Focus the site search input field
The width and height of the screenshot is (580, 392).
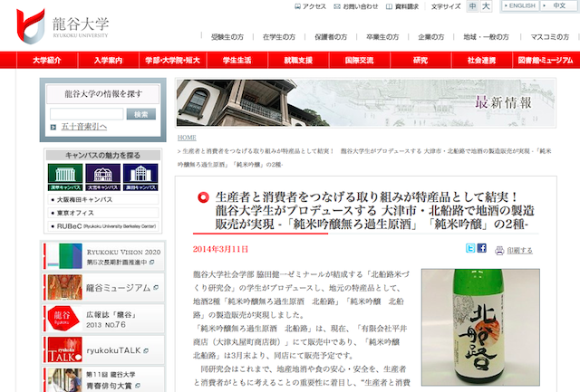[87, 114]
